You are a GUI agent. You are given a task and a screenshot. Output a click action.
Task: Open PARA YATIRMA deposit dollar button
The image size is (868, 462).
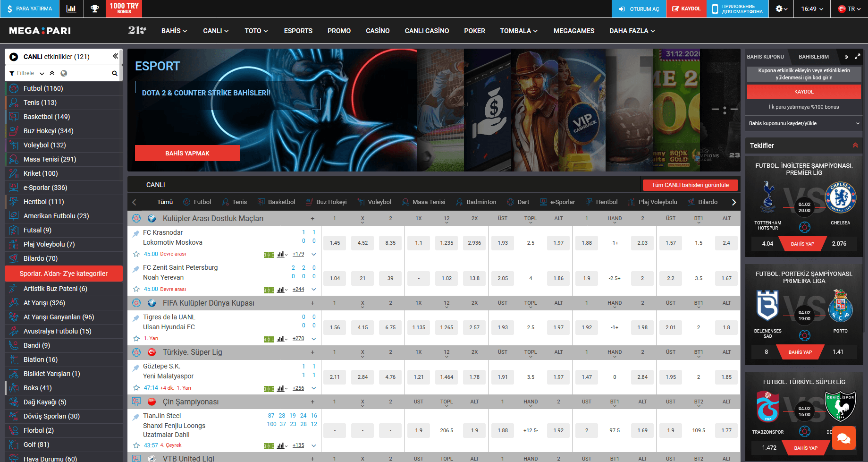[x=30, y=9]
